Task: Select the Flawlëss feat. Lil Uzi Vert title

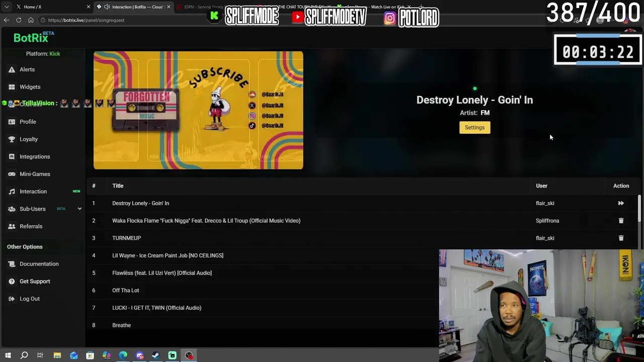Action: pos(162,273)
